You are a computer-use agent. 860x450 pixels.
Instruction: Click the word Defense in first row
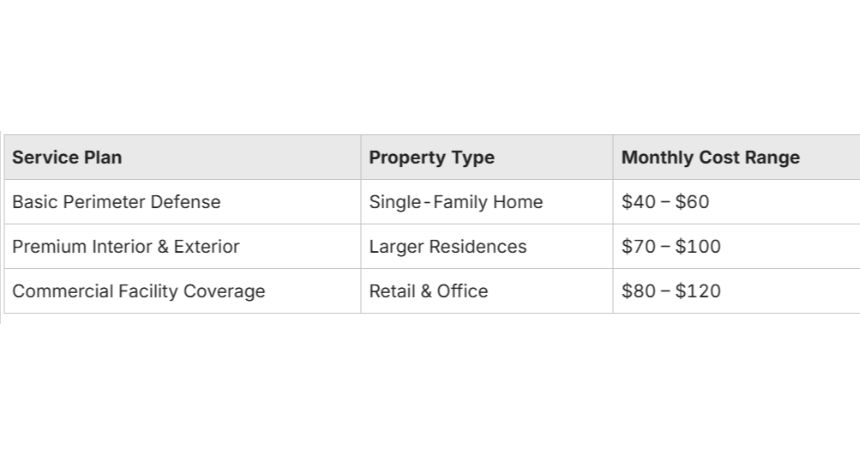[185, 201]
